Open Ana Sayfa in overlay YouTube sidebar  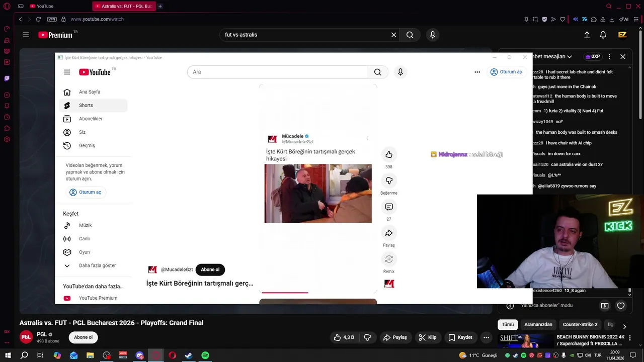tap(93, 92)
